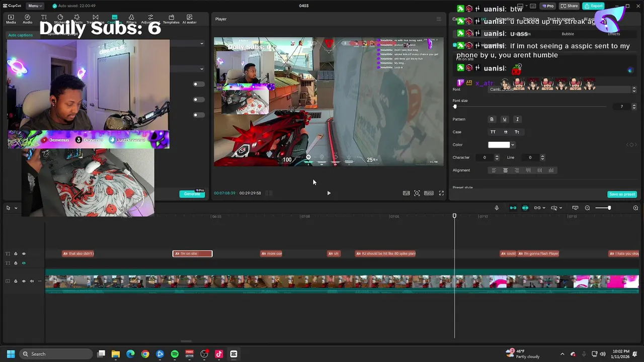Hide the top caption track

[x=24, y=253]
